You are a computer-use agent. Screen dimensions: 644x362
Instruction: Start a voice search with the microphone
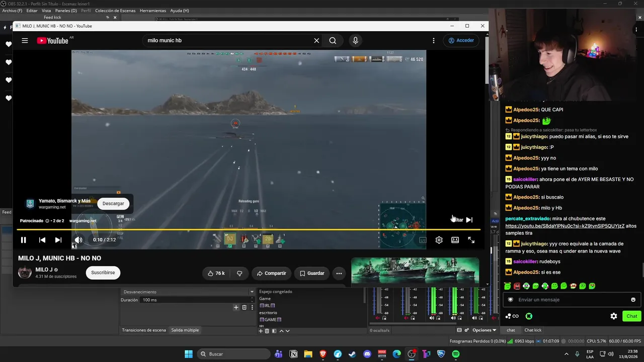[355, 41]
